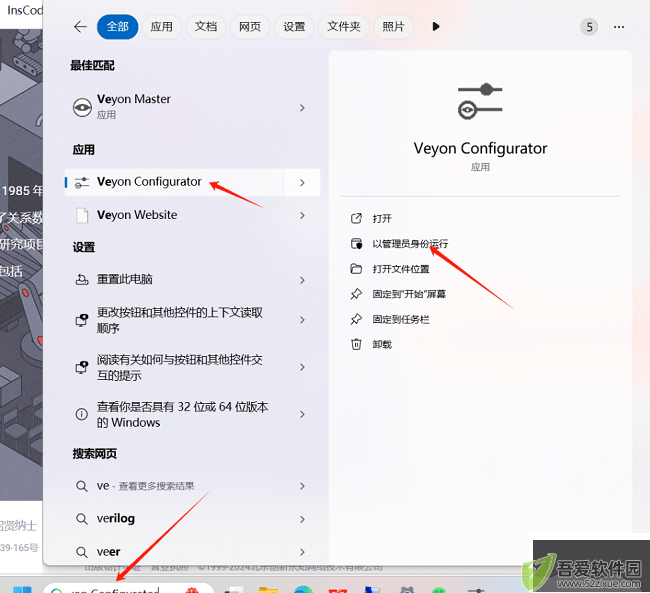Choose 固定到任务栏
This screenshot has height=593, width=650.
[x=390, y=320]
